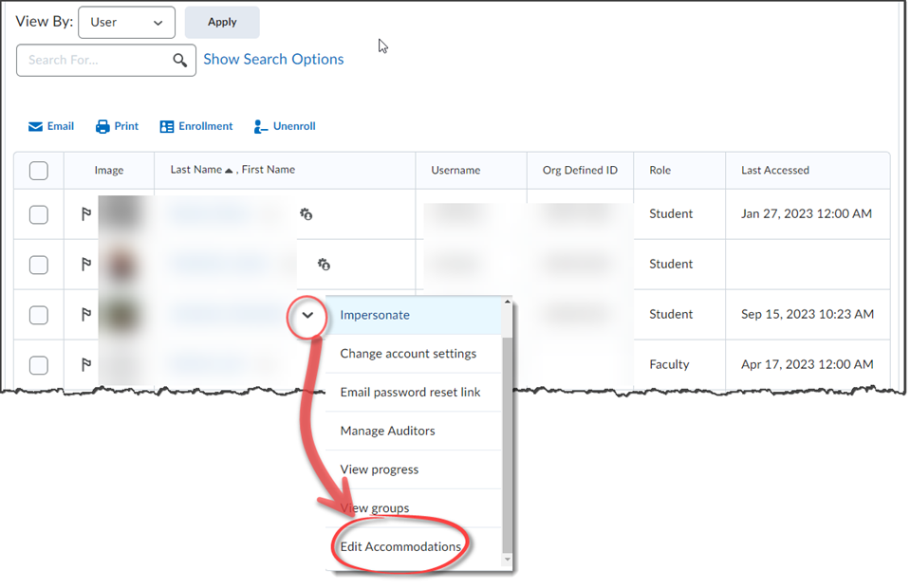Choose Impersonate in the context menu
Viewport: 910px width, 588px height.
click(375, 315)
